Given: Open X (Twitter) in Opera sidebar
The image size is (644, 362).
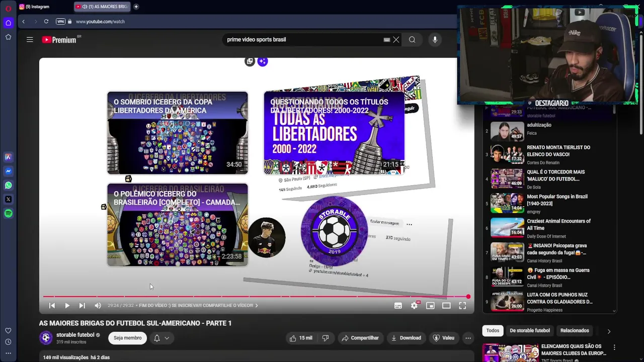Looking at the screenshot, I should (x=8, y=199).
